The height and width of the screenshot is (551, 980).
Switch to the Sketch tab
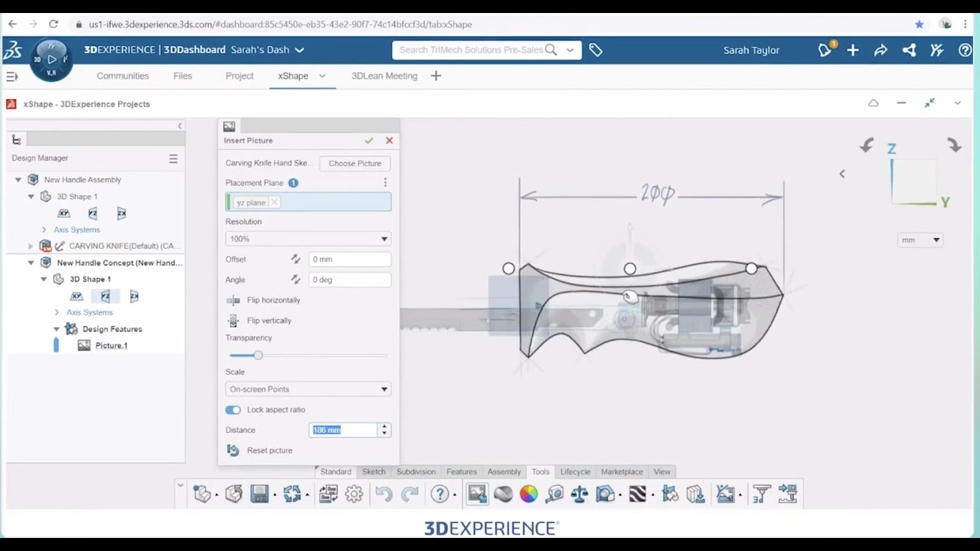[x=374, y=471]
